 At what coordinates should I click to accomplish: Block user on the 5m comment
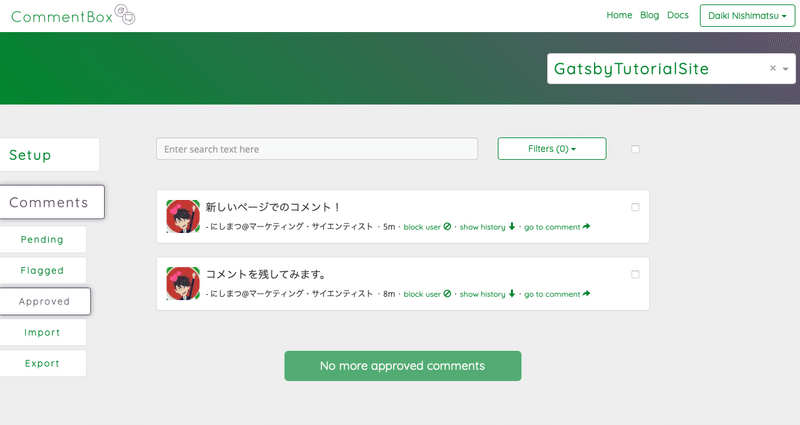pyautogui.click(x=427, y=227)
